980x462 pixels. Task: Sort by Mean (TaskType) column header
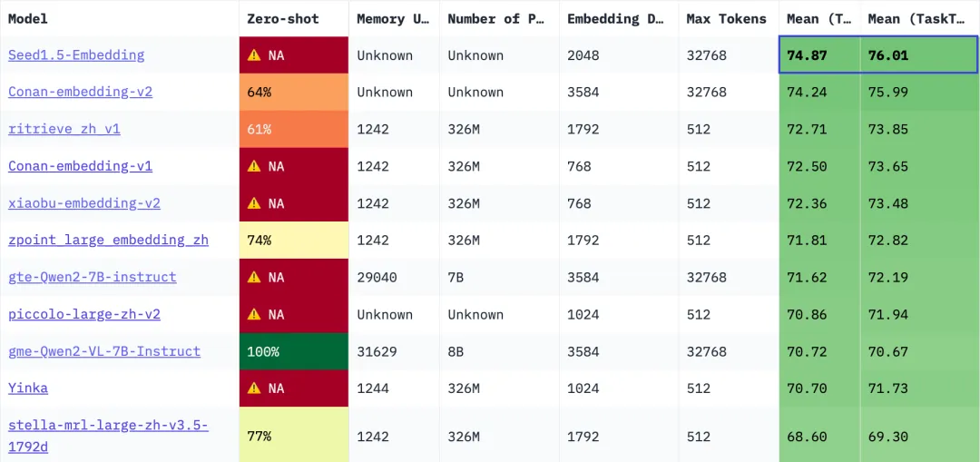tap(916, 19)
